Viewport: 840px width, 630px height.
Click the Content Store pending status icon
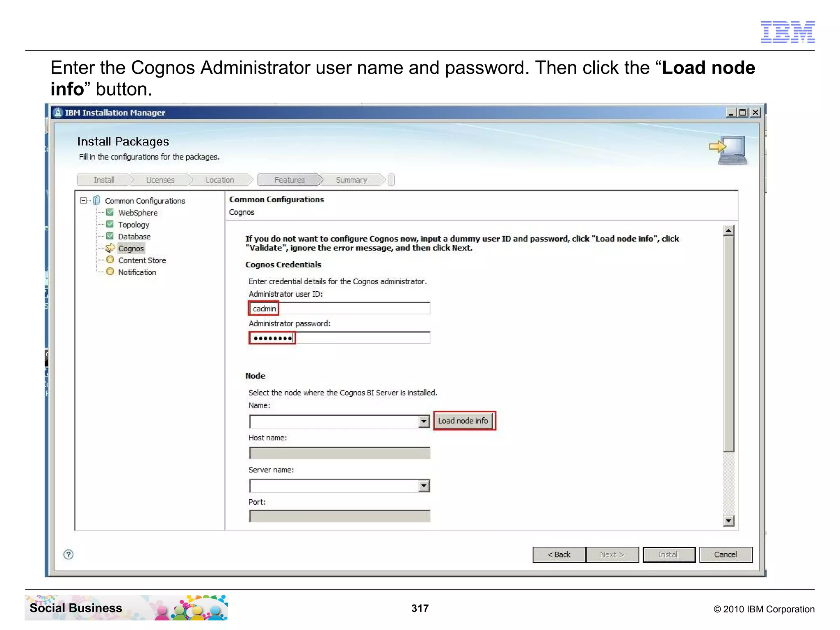(x=110, y=260)
